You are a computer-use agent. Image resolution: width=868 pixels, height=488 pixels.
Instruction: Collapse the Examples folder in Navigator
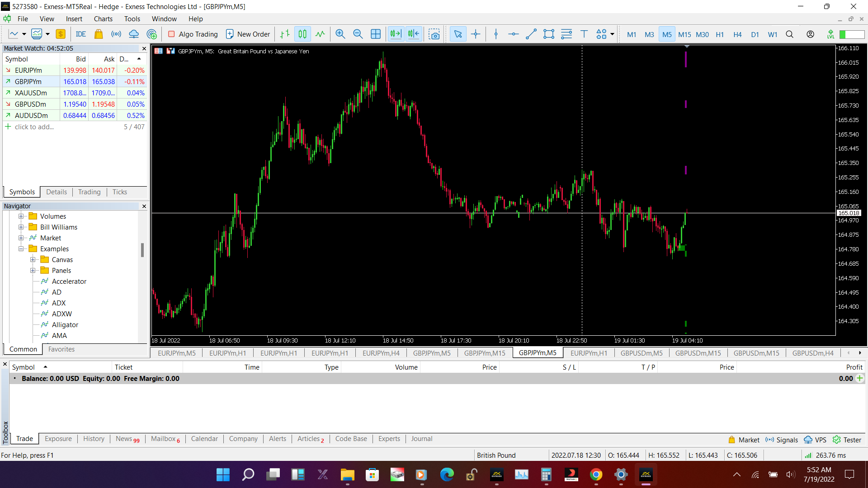coord(21,249)
